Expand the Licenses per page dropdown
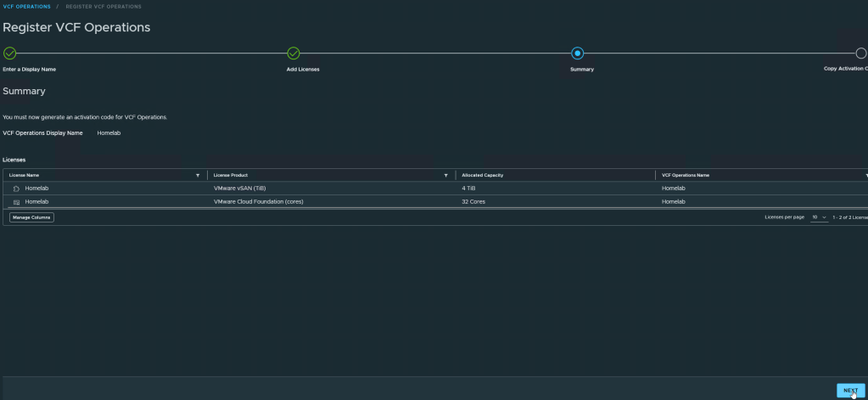The height and width of the screenshot is (400, 868). 819,217
